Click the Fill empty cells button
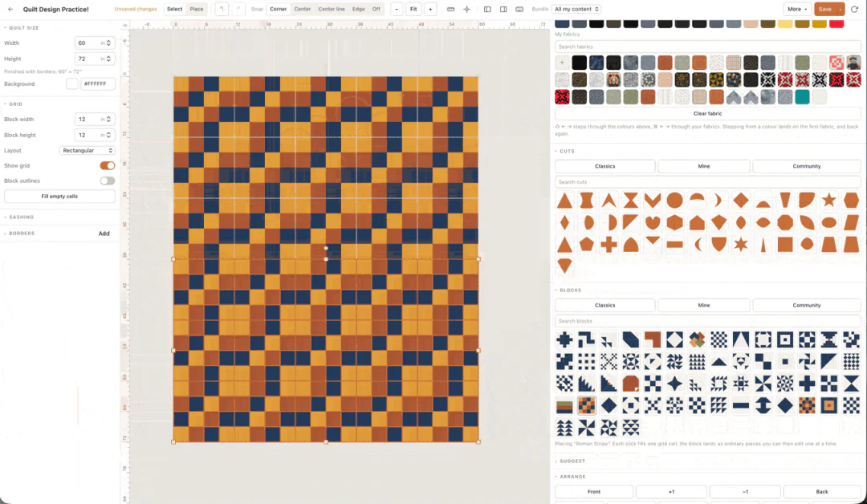Screen dimensions: 867x504 (59, 196)
